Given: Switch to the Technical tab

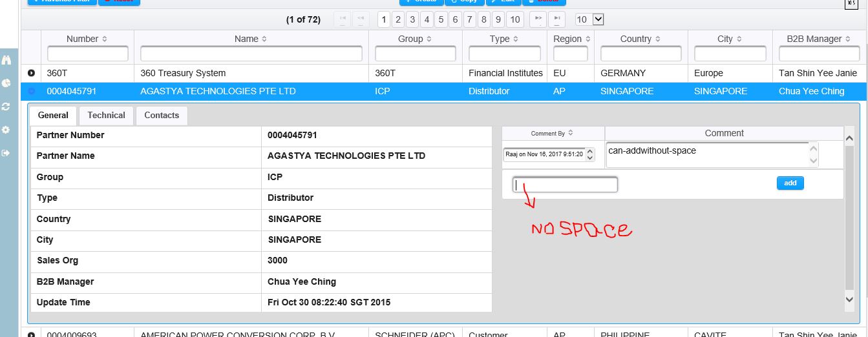Looking at the screenshot, I should click(x=106, y=115).
